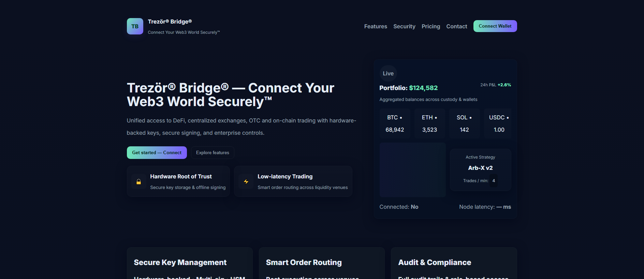The height and width of the screenshot is (279, 644).
Task: Click the Trades / min value 4
Action: pos(494,181)
